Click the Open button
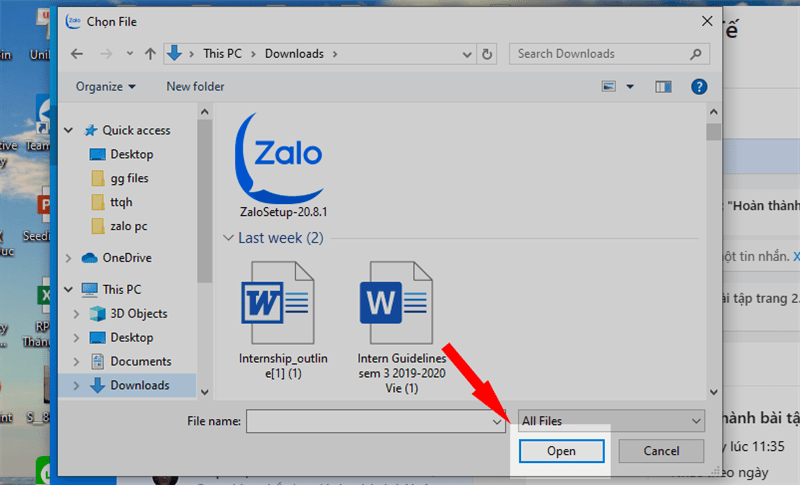This screenshot has height=485, width=800. pos(561,451)
